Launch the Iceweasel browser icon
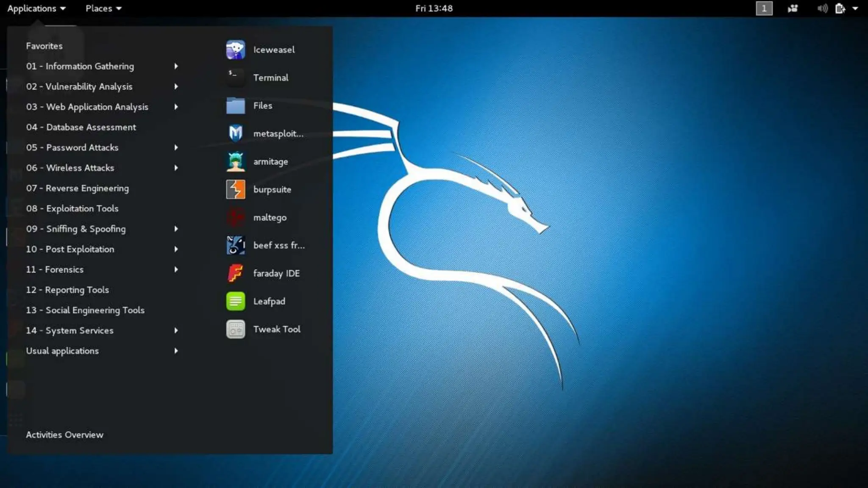868x488 pixels. (235, 50)
